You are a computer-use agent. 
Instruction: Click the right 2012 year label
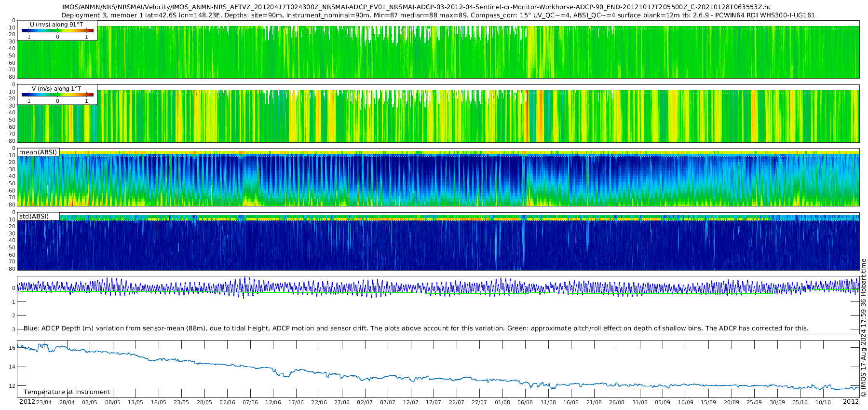pyautogui.click(x=851, y=402)
